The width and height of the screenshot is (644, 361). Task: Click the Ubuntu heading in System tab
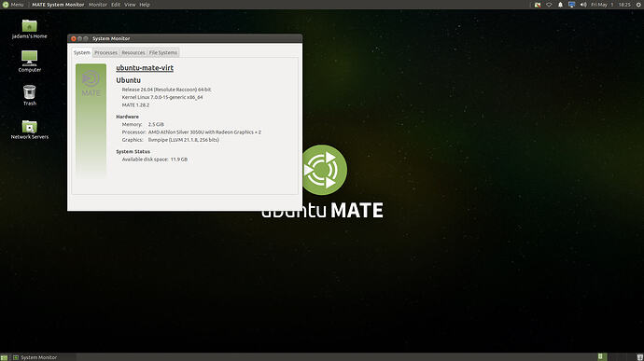128,80
